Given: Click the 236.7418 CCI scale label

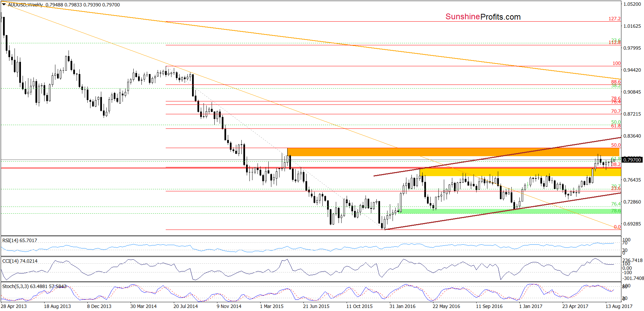Looking at the screenshot, I should coord(633,260).
